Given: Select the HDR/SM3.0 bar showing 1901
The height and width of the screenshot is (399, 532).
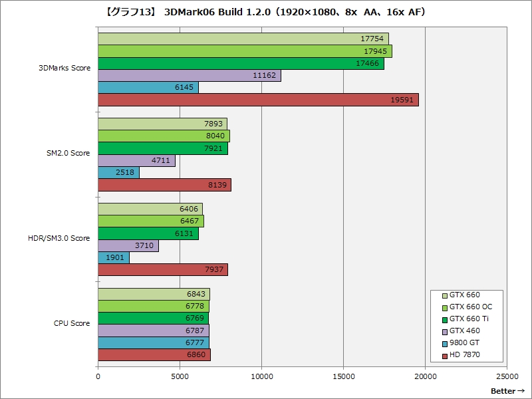Looking at the screenshot, I should (x=113, y=258).
